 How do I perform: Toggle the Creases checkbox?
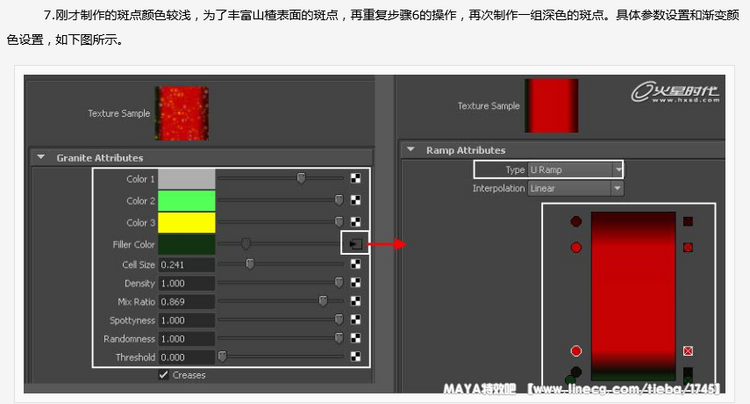[164, 375]
